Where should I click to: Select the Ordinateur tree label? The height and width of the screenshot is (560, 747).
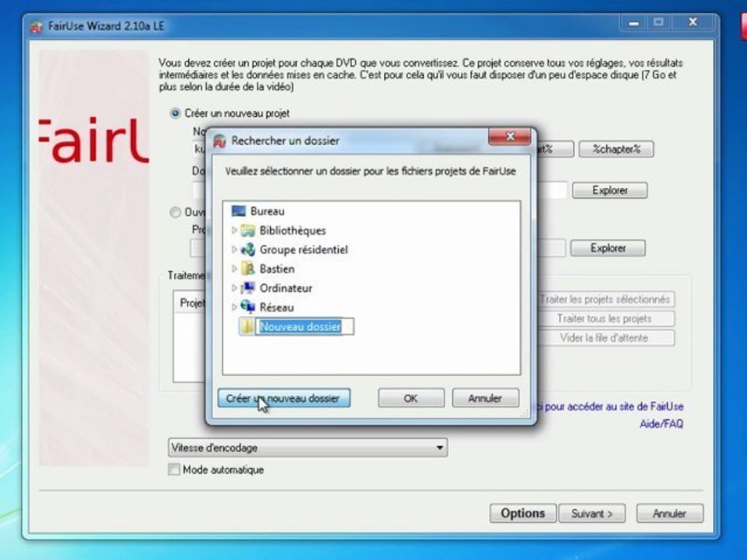[x=286, y=288]
